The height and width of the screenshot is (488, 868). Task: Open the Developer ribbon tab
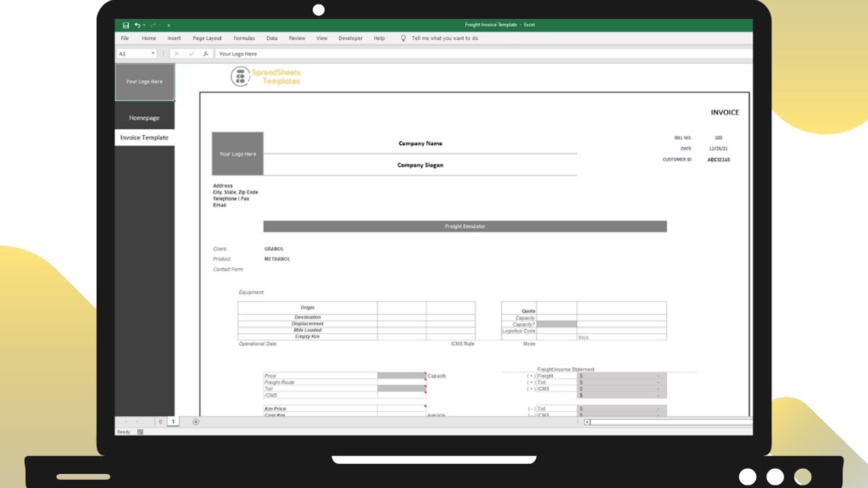[351, 39]
